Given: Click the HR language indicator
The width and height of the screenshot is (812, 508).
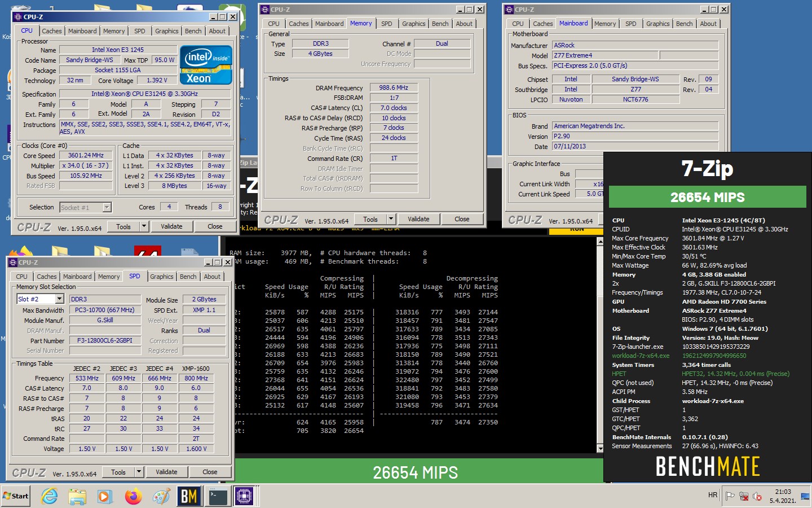Looking at the screenshot, I should pyautogui.click(x=713, y=495).
